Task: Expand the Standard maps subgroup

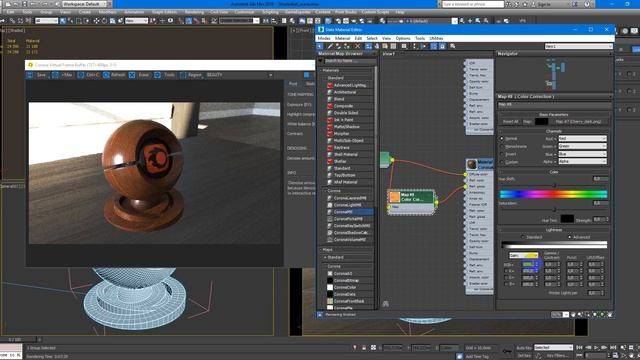Action: (x=325, y=258)
